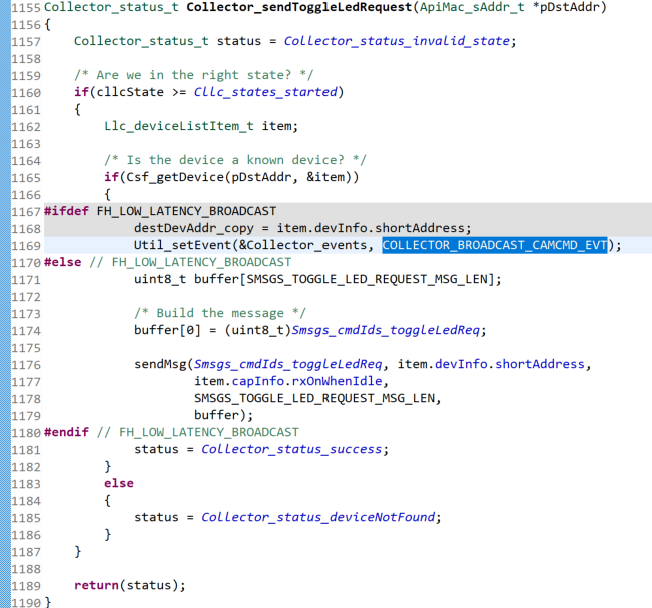The image size is (652, 608).
Task: Click Csf_getDevice call on line 1165
Action: click(x=232, y=177)
